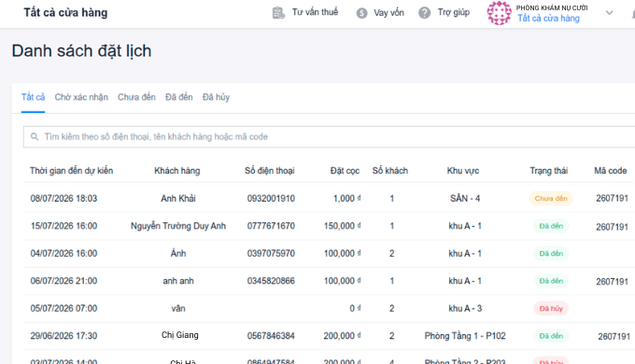Click the 150,000 deposit amount

(x=342, y=226)
